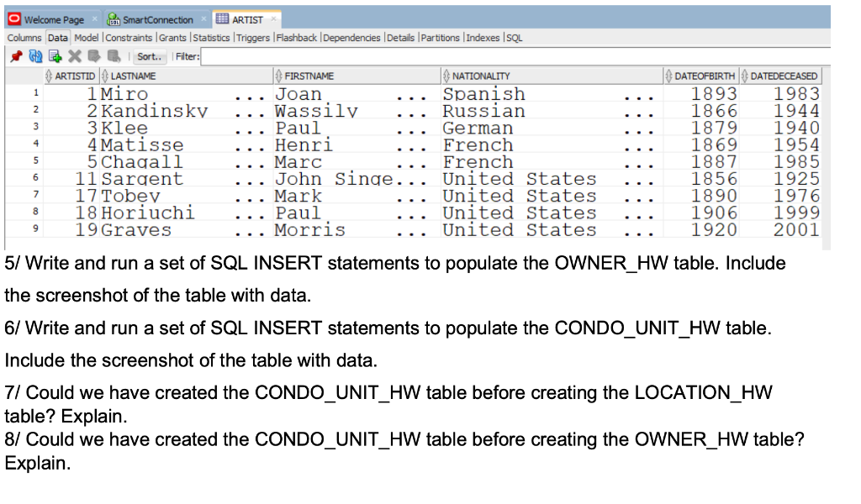Open ellipsis editor for Graves' nationality
Screen dimensions: 861x504
pos(639,234)
